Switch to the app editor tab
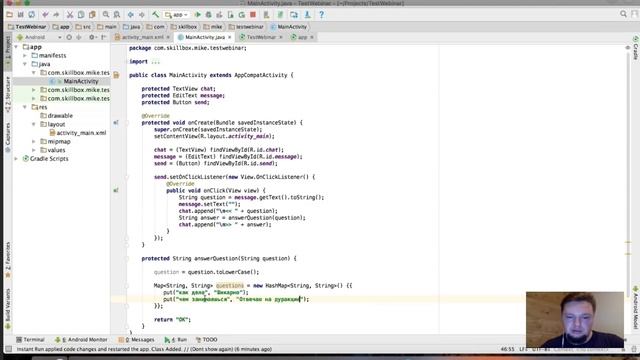Screen dimensions: 640x360 point(302,37)
